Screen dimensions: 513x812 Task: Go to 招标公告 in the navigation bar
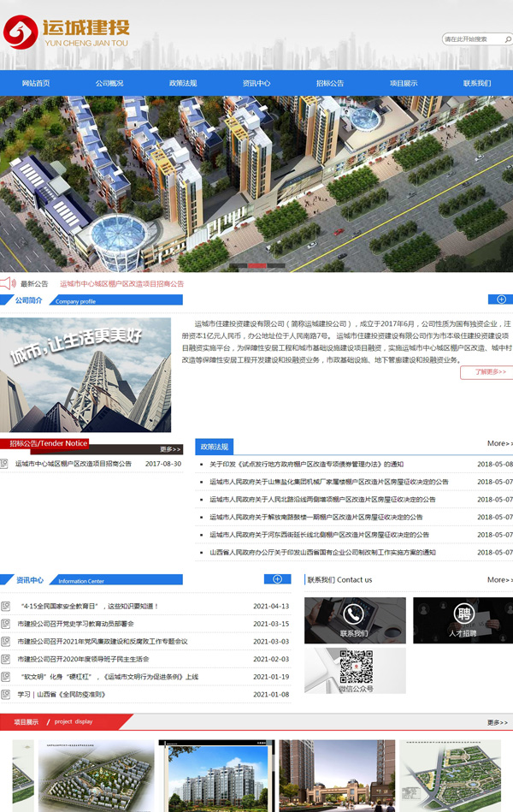(330, 83)
